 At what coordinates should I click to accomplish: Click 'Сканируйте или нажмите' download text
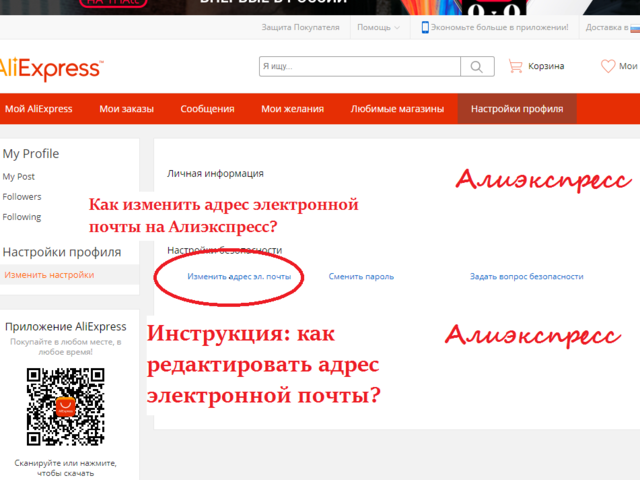pyautogui.click(x=65, y=468)
